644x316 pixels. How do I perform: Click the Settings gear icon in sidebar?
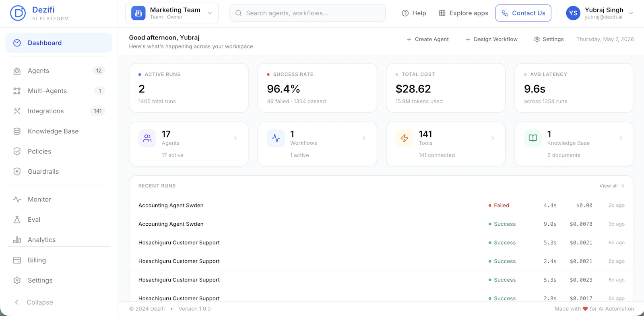17,281
